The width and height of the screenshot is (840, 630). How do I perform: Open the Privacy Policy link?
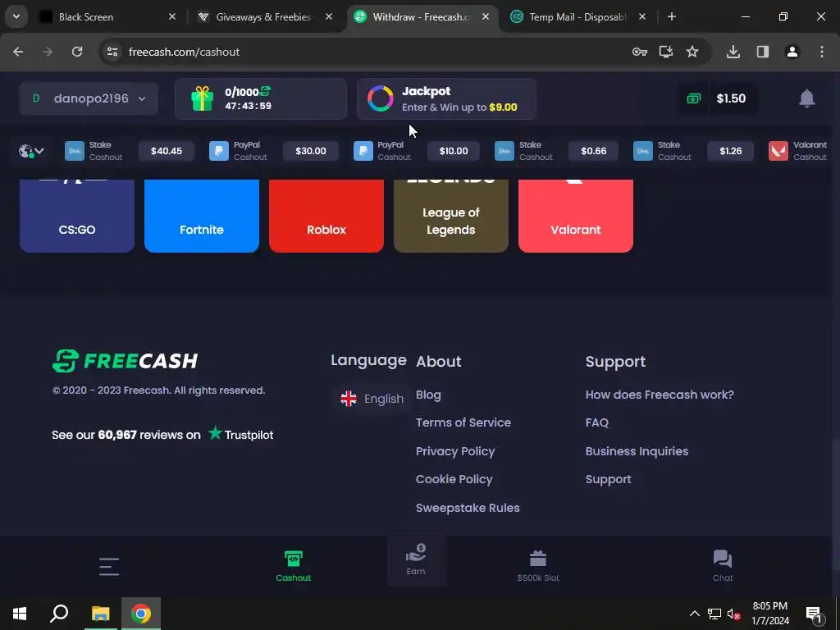click(x=455, y=451)
